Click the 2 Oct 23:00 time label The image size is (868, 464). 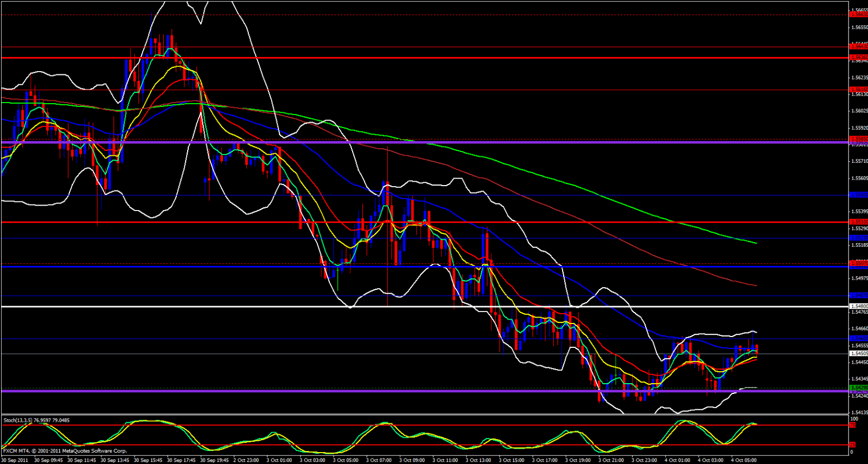(246, 460)
